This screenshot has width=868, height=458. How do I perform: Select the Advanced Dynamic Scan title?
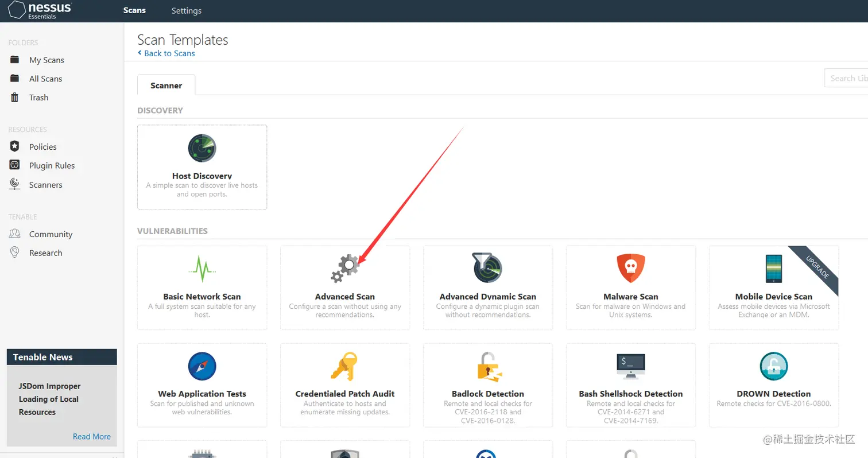[x=488, y=297]
